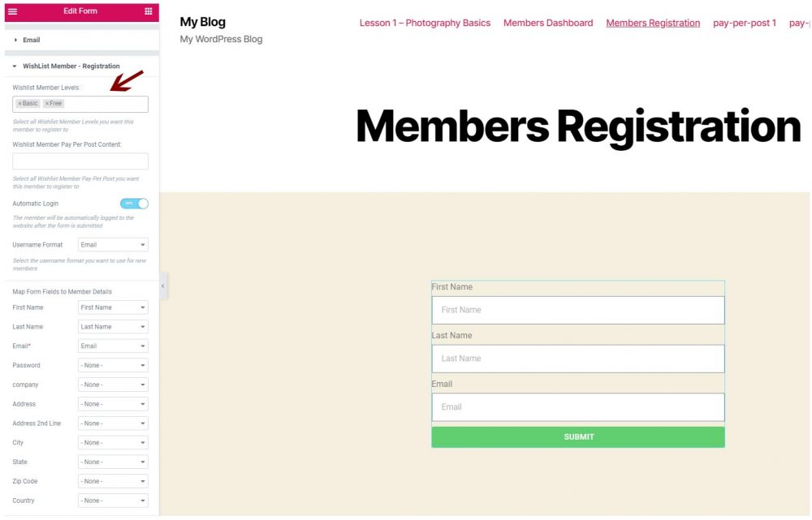Expand the Email section
Screen dimensions: 812x520
31,40
